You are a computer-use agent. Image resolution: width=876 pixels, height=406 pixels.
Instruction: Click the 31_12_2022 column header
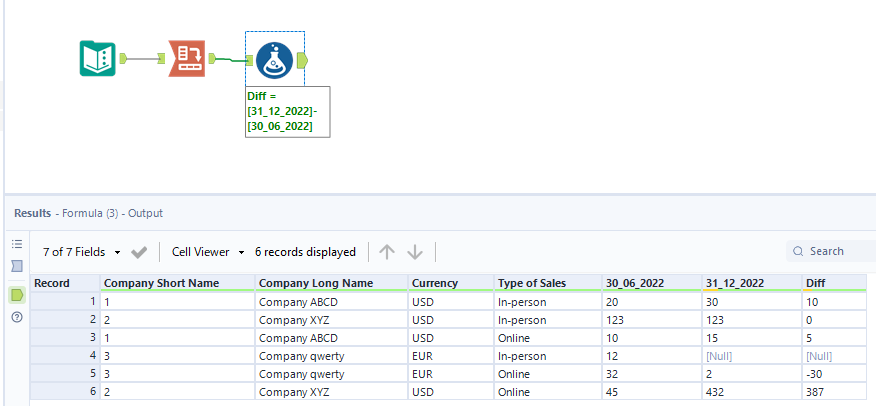tap(752, 283)
